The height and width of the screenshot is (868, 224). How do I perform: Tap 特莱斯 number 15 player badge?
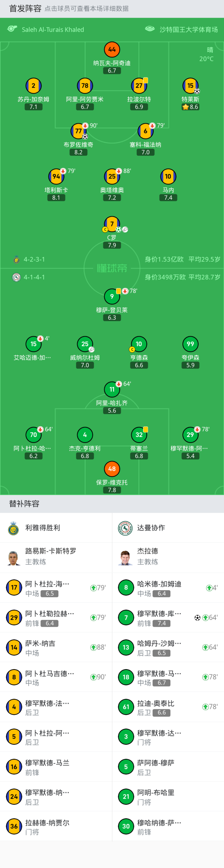(x=190, y=85)
